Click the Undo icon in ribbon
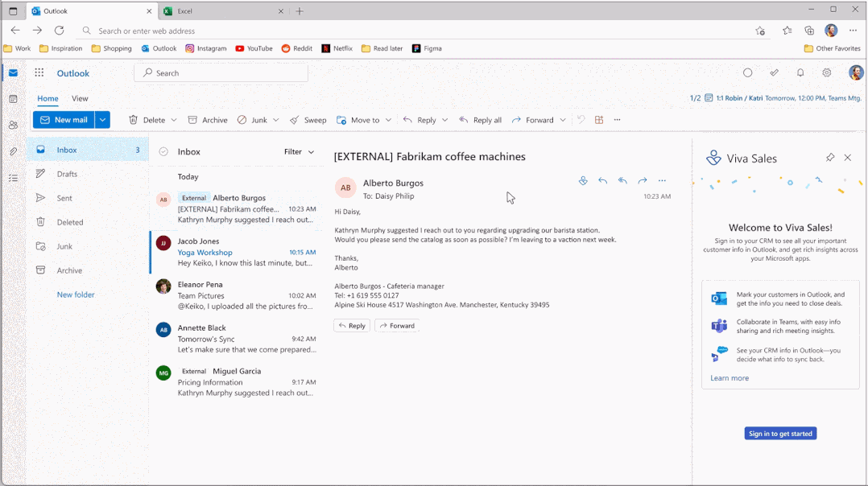 tap(581, 119)
